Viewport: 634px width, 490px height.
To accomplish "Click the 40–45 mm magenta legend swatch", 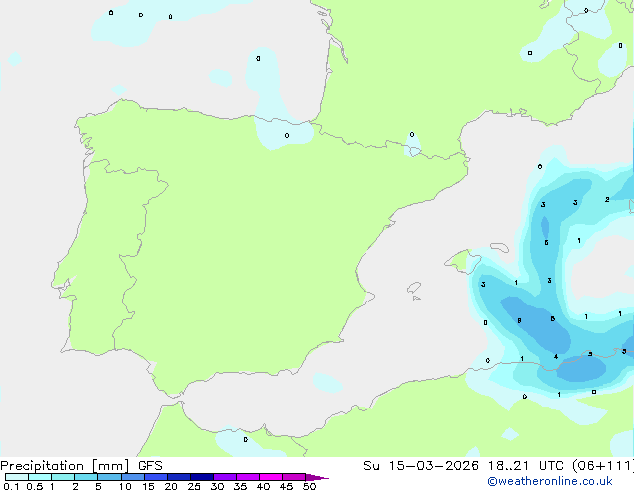I will (x=271, y=477).
